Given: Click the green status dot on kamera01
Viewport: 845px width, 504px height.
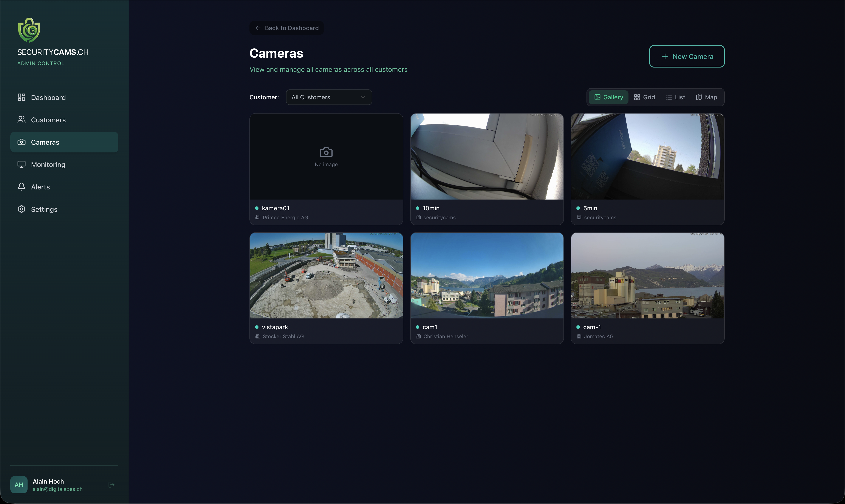Looking at the screenshot, I should point(257,208).
